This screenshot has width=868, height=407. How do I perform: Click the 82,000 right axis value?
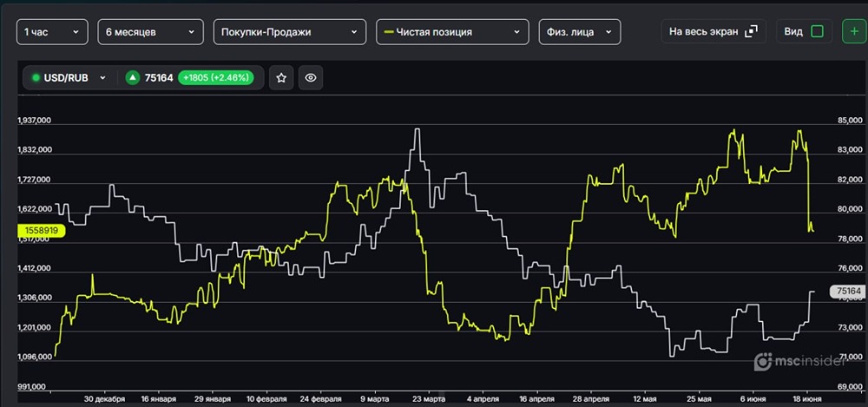851,180
